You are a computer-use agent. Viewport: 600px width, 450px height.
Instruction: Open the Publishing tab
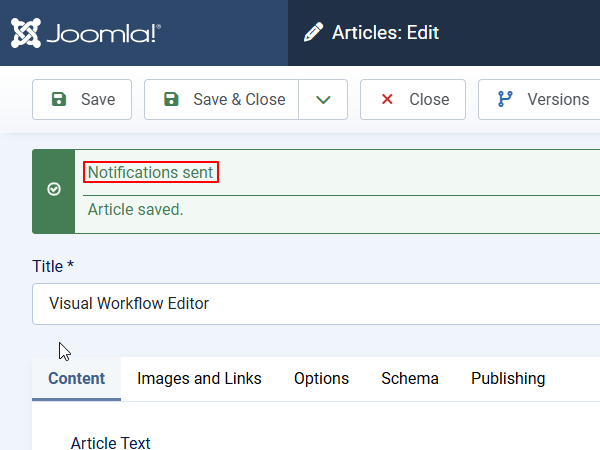coord(508,378)
